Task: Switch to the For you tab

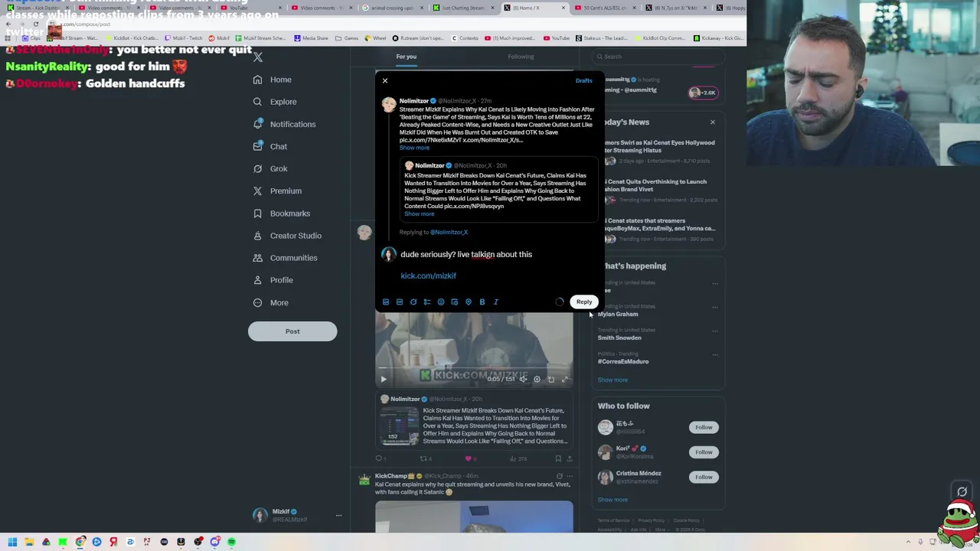Action: (406, 57)
